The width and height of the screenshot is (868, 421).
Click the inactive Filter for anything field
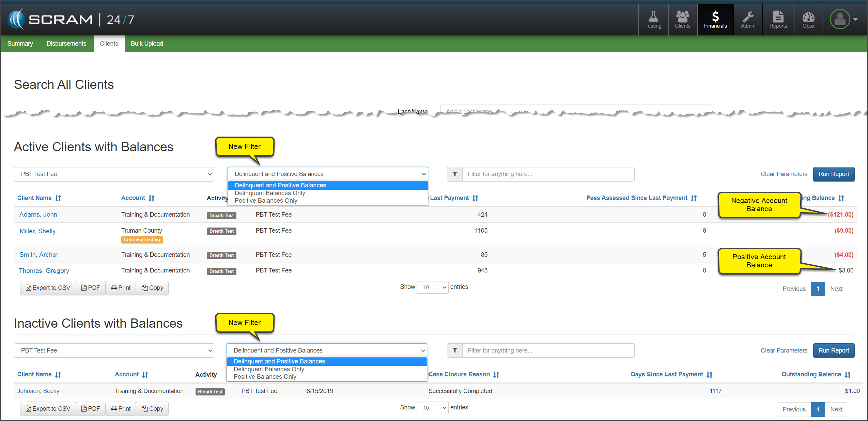pos(548,350)
